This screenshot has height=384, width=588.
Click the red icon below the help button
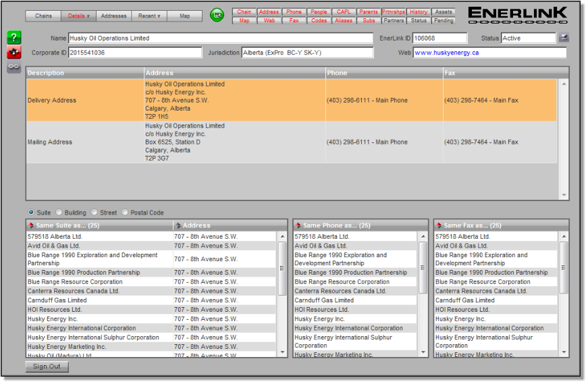(14, 53)
